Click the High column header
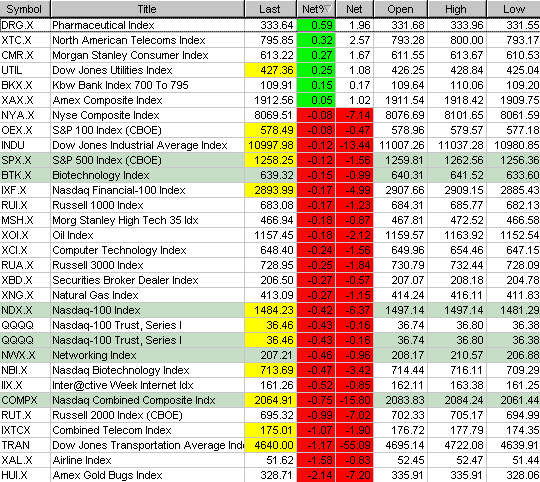This screenshot has height=482, width=540. 457,9
